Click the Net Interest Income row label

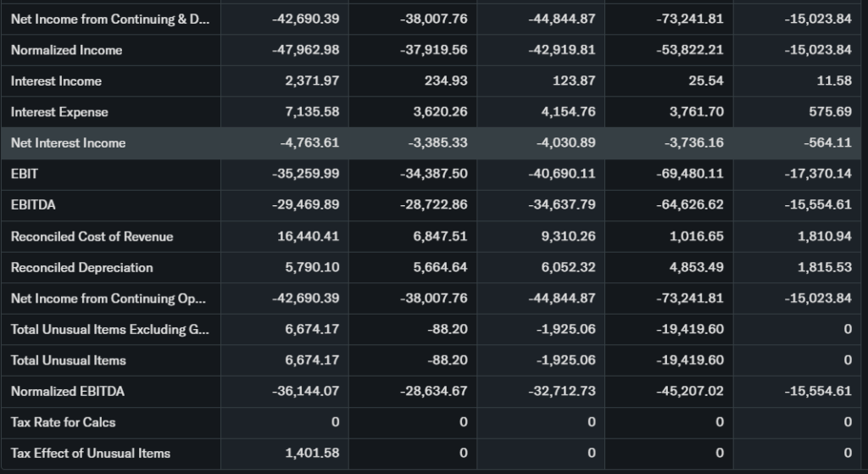[68, 142]
